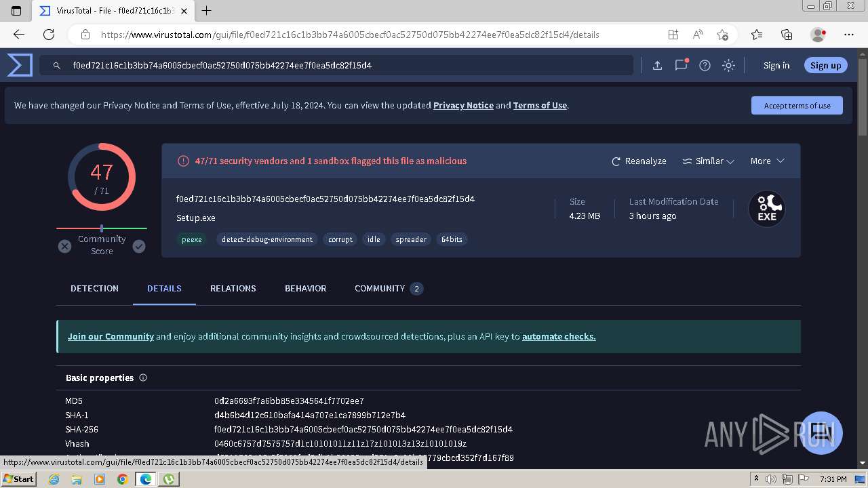Viewport: 868px width, 488px height.
Task: Select the DETAILS tab
Action: pyautogui.click(x=164, y=289)
